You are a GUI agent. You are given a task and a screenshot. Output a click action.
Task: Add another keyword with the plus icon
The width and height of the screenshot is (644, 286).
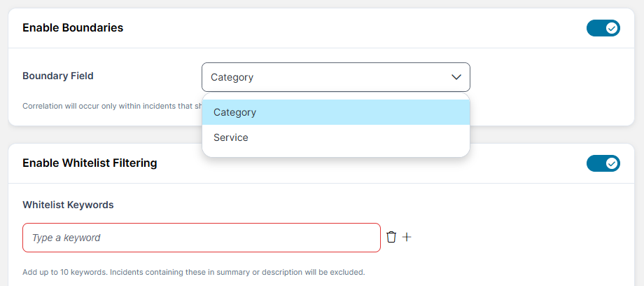tap(407, 237)
